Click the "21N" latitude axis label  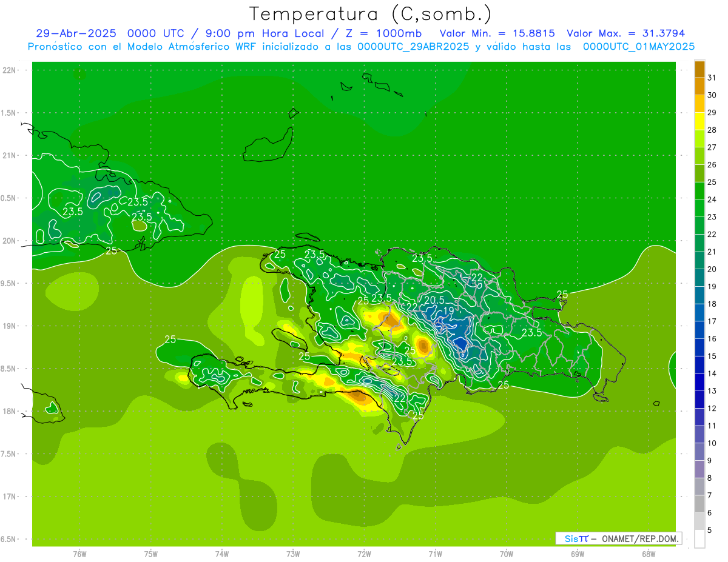coord(10,156)
